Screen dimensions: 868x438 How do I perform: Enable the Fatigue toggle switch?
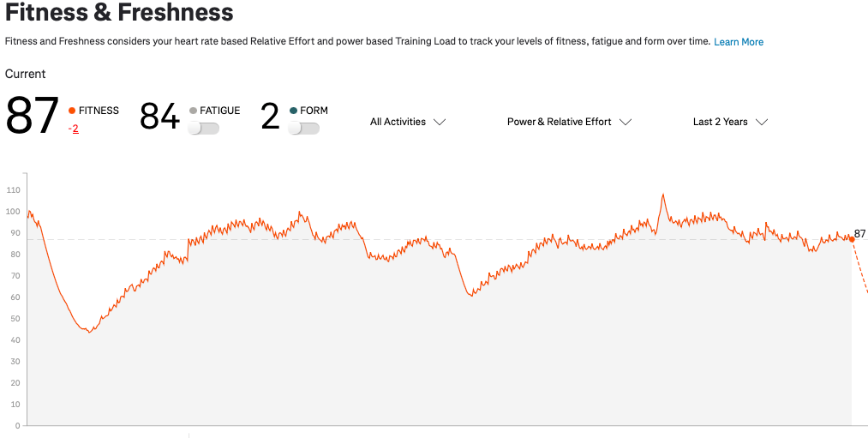coord(204,128)
